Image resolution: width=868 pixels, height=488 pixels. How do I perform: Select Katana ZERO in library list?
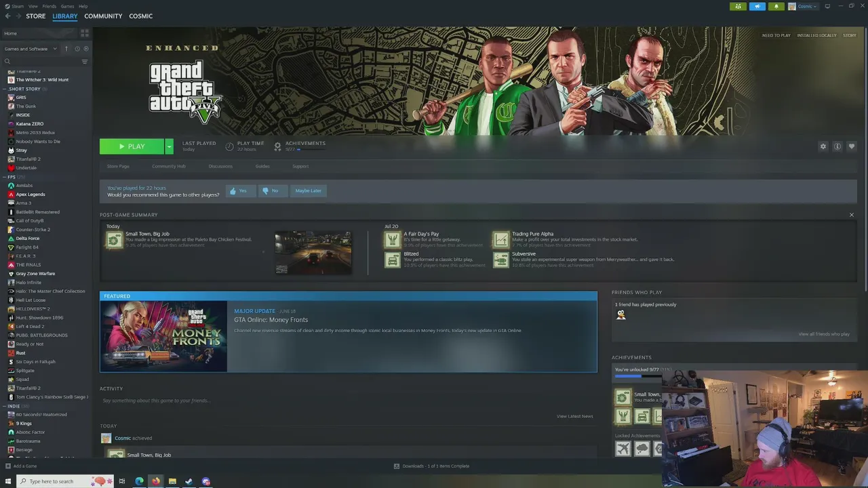[x=30, y=124]
